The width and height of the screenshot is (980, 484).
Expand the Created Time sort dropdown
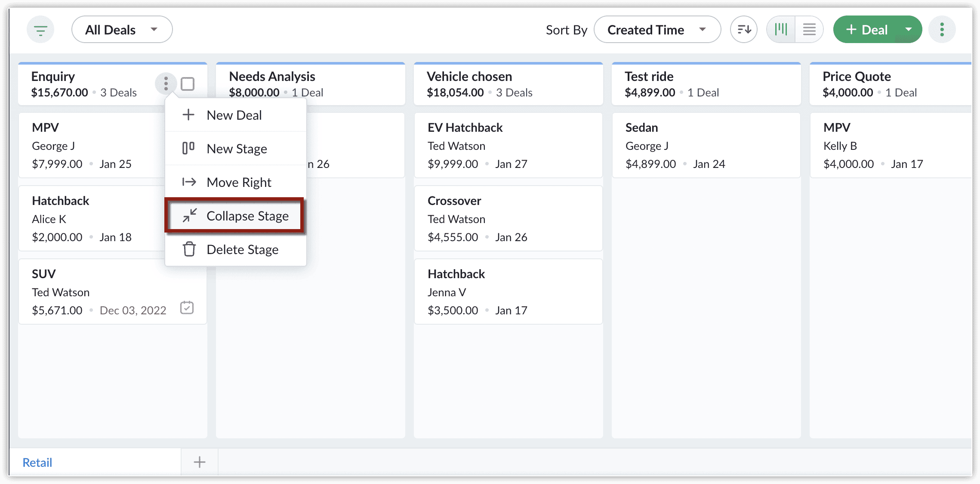657,30
